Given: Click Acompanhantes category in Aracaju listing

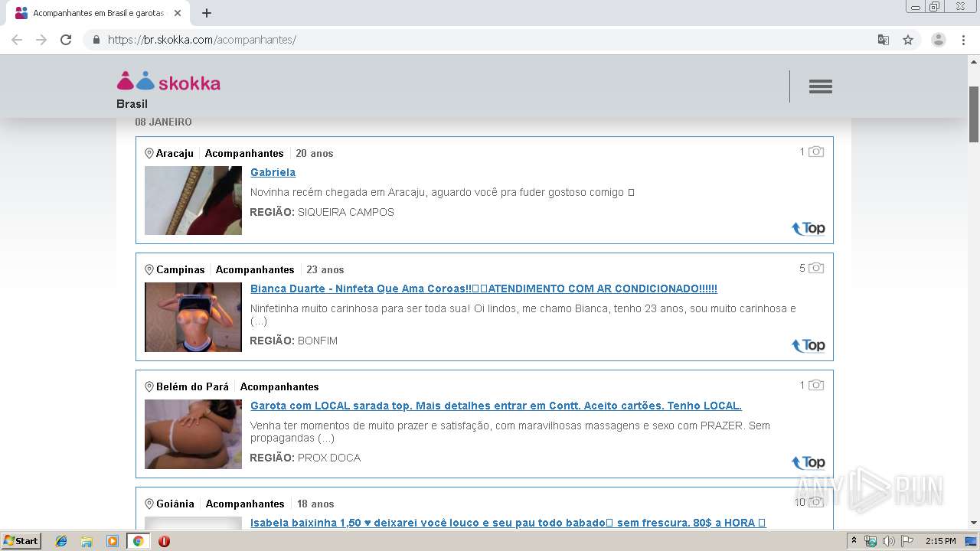Looking at the screenshot, I should [x=244, y=153].
